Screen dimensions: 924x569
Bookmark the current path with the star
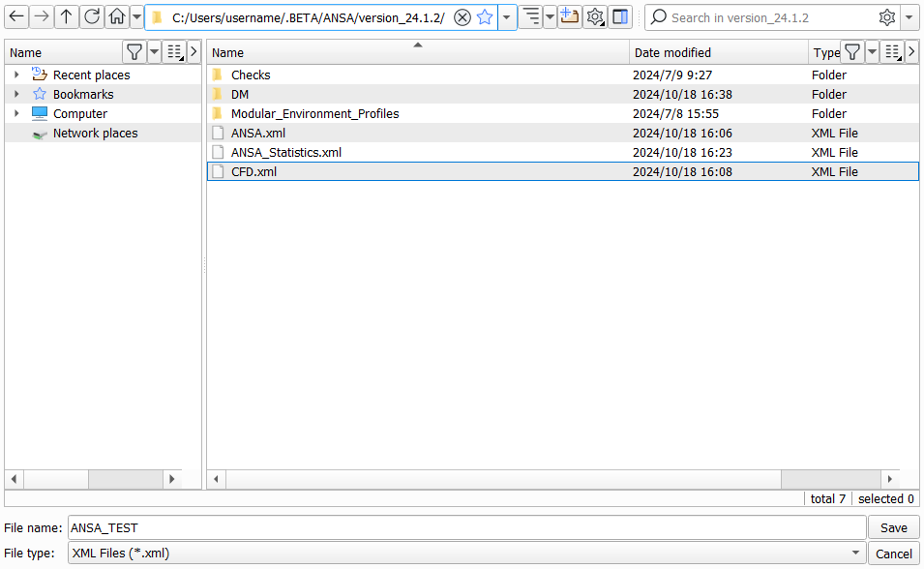pos(485,17)
